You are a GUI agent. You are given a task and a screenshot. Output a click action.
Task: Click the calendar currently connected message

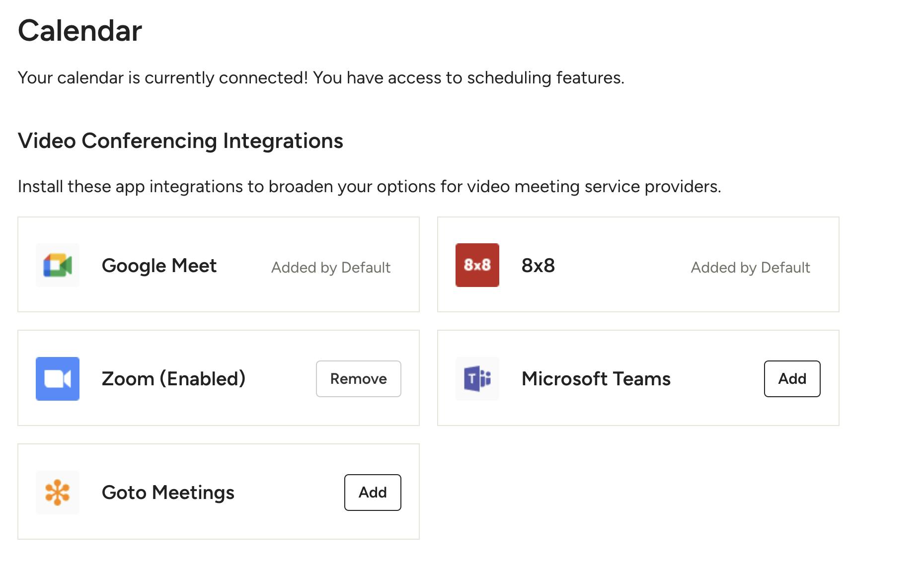[x=321, y=78]
